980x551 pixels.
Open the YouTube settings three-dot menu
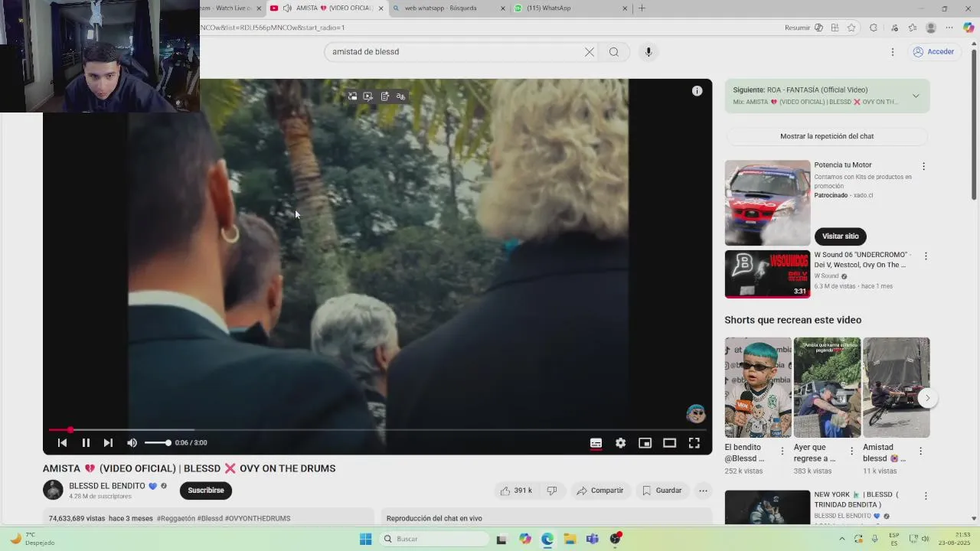(892, 52)
